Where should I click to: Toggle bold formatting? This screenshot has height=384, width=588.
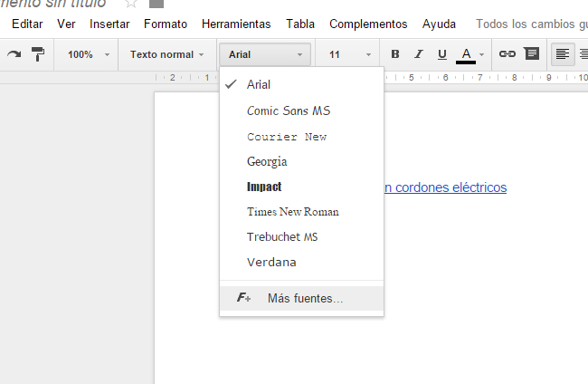394,54
